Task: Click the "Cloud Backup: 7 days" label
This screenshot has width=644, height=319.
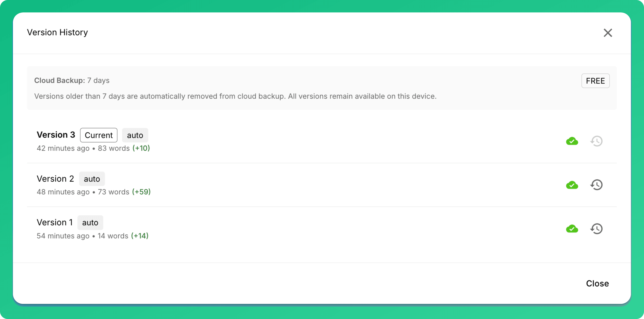Action: pos(72,80)
